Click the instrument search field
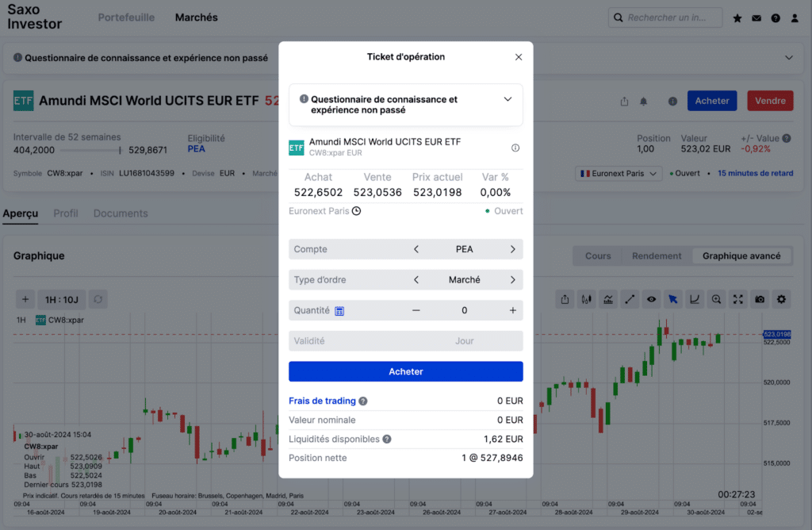 665,17
